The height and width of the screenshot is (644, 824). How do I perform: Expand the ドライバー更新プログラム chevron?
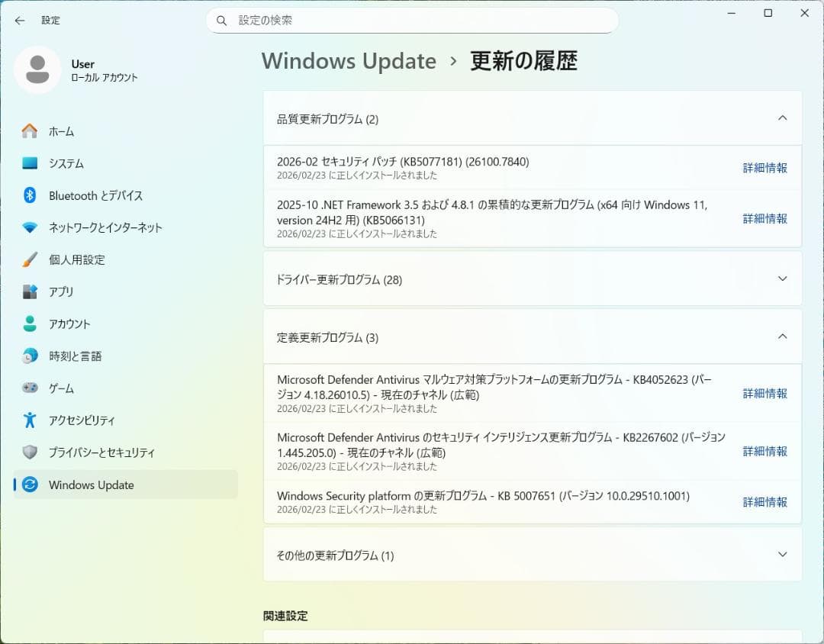[x=783, y=279]
